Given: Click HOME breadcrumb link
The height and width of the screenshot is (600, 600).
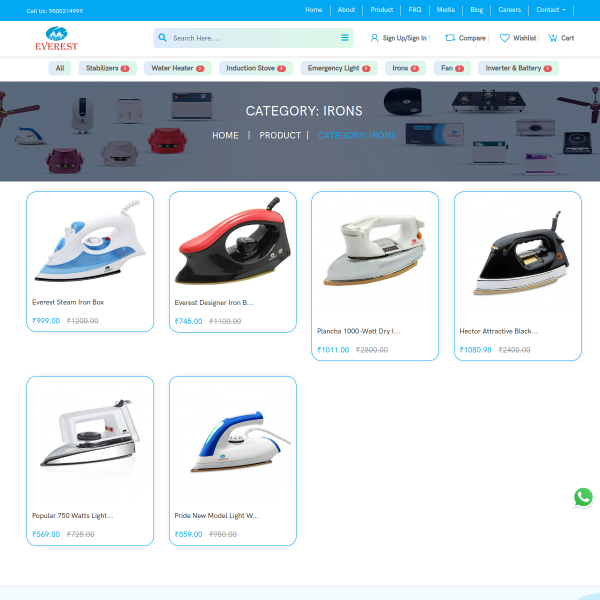Looking at the screenshot, I should [x=225, y=135].
